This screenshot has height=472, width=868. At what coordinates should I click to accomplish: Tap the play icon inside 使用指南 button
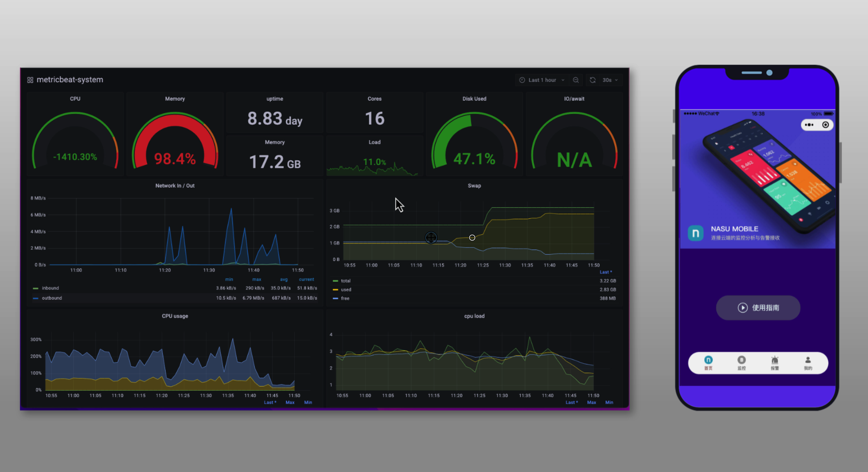(x=742, y=308)
